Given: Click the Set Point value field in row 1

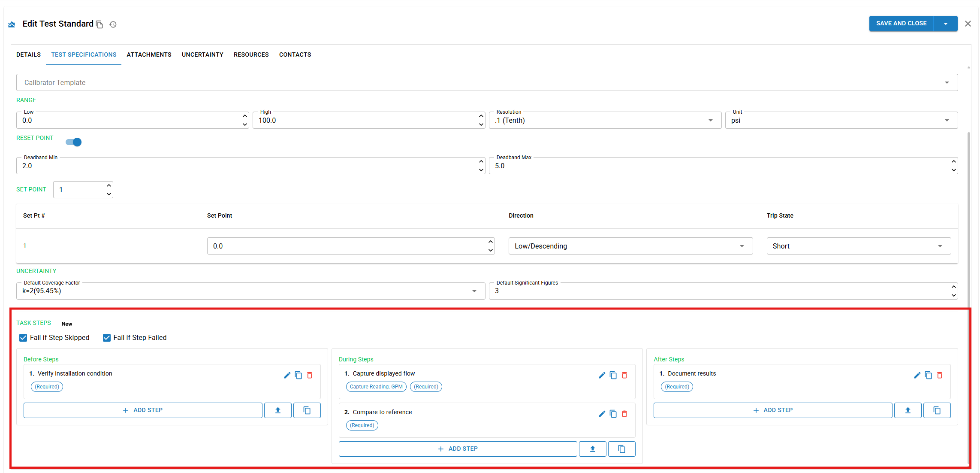Looking at the screenshot, I should [x=351, y=246].
